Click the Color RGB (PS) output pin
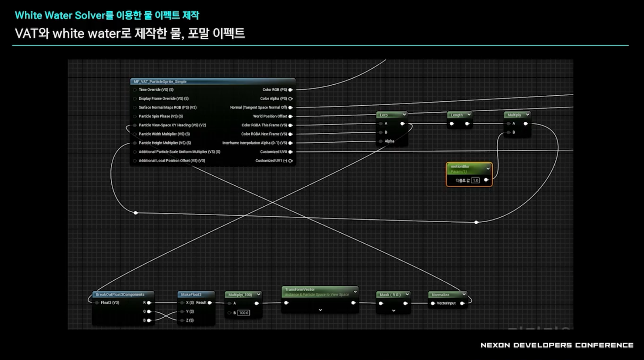 coord(290,90)
